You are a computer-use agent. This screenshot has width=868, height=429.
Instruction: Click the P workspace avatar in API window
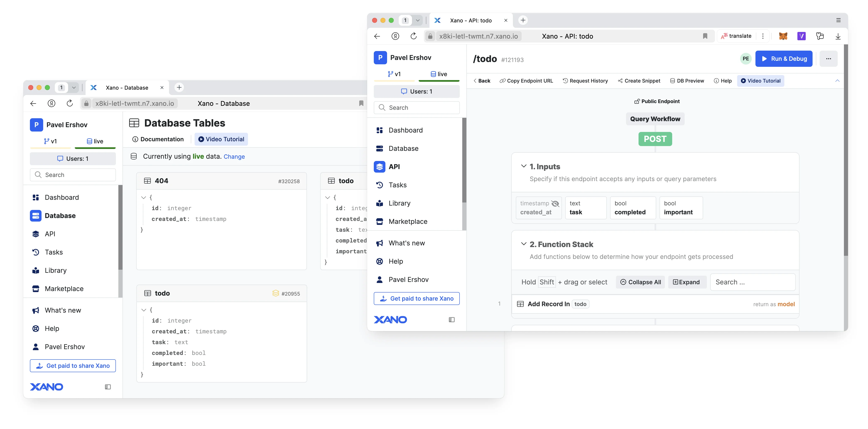[x=380, y=58]
